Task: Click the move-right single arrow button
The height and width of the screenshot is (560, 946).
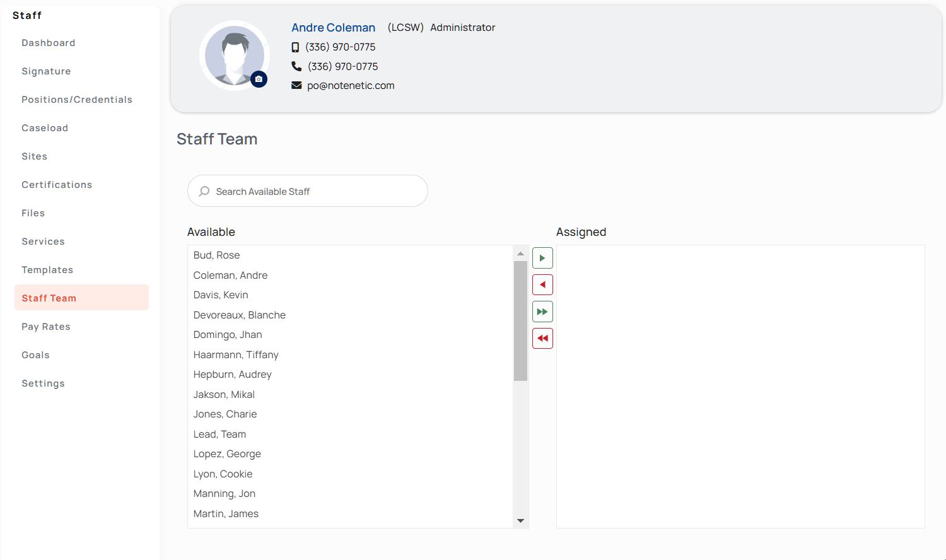Action: coord(542,258)
